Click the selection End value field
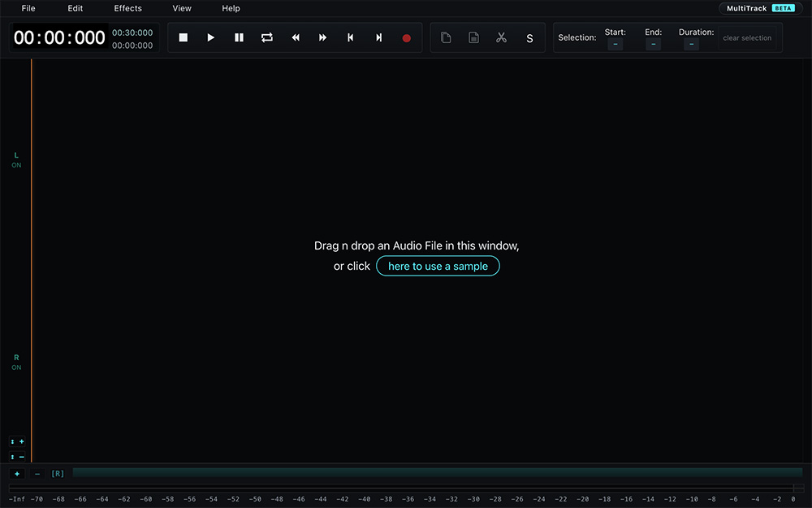Screen dimensions: 812x508 click(x=653, y=45)
